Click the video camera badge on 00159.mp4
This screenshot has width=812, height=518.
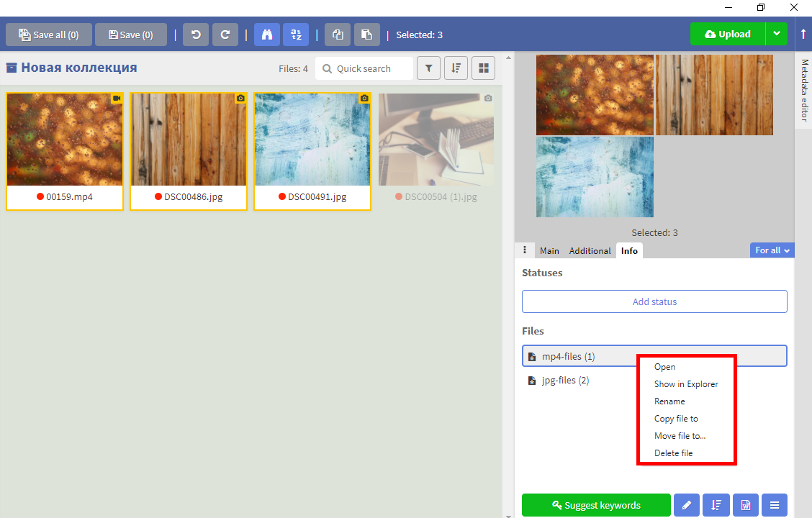pos(117,99)
